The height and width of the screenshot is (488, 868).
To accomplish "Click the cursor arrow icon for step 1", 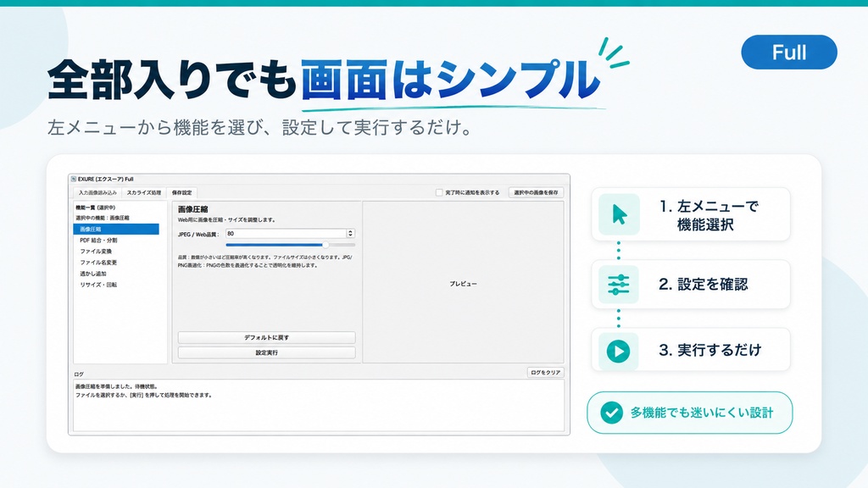I will click(x=619, y=214).
